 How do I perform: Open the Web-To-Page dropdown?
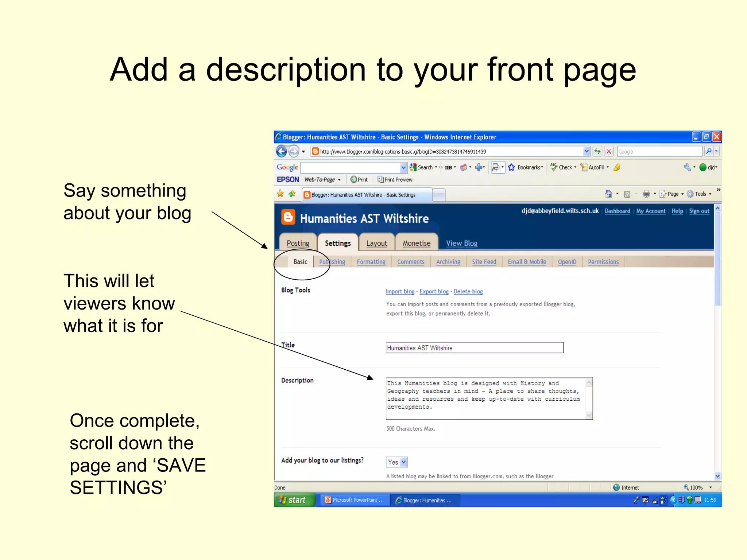coord(339,180)
